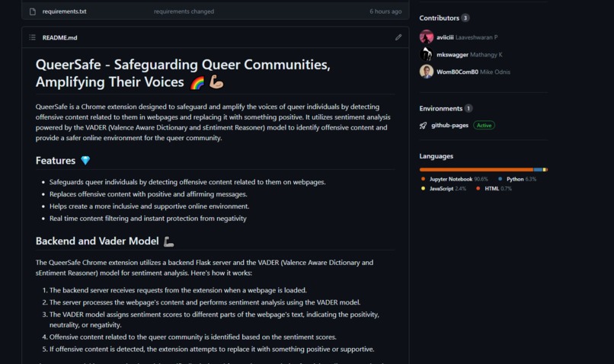Click the QueerSafe README title heading
Screen dimensions: 614x364
(183, 73)
